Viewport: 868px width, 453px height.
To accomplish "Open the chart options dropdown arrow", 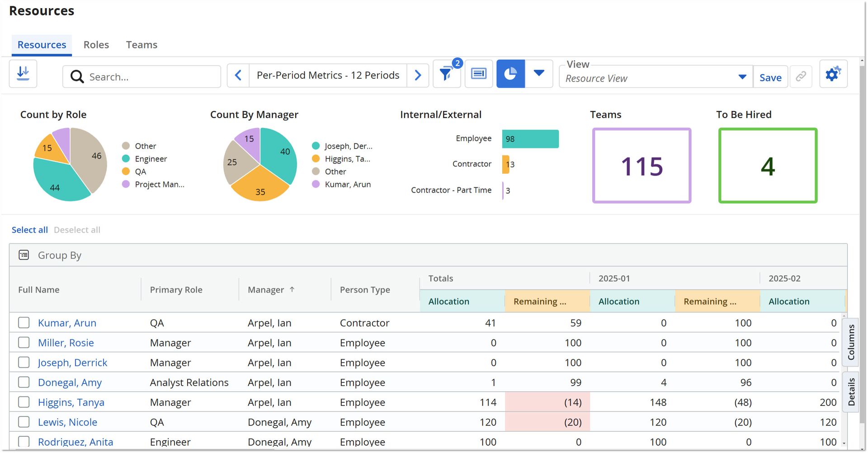I will 539,74.
